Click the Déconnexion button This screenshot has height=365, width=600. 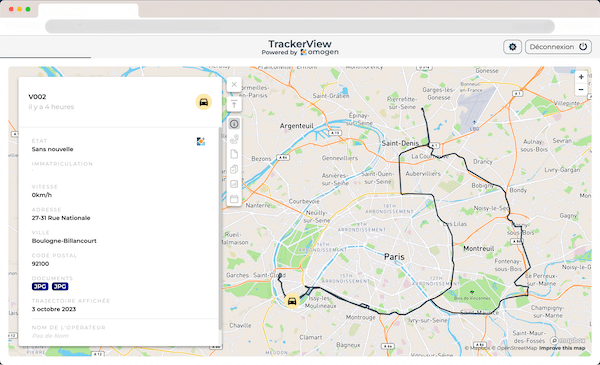pyautogui.click(x=558, y=47)
